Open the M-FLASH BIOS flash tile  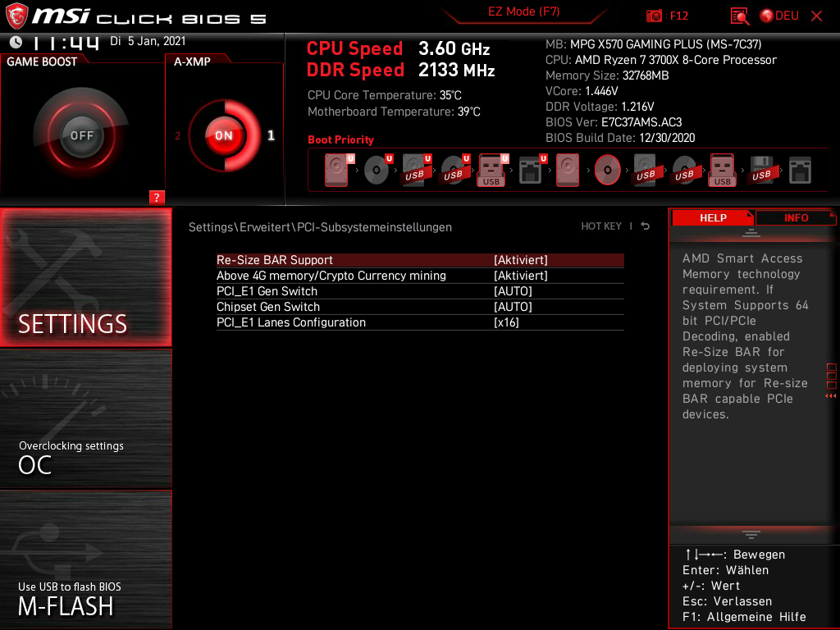pos(85,559)
